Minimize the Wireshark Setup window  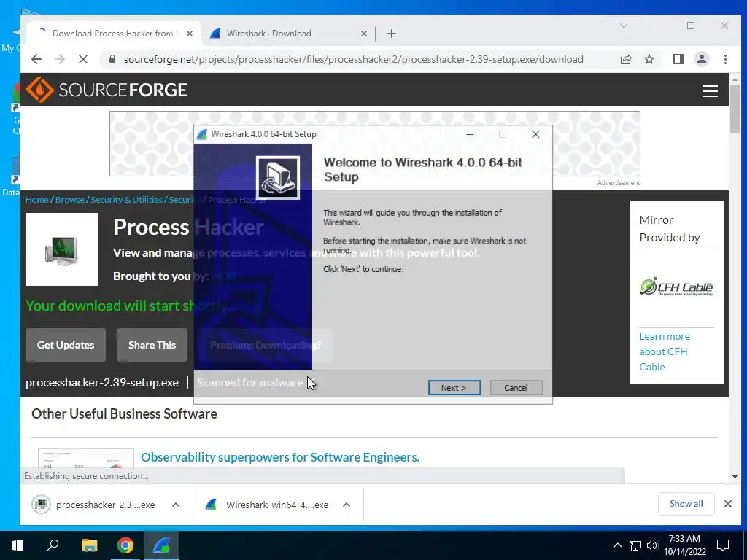click(x=470, y=134)
